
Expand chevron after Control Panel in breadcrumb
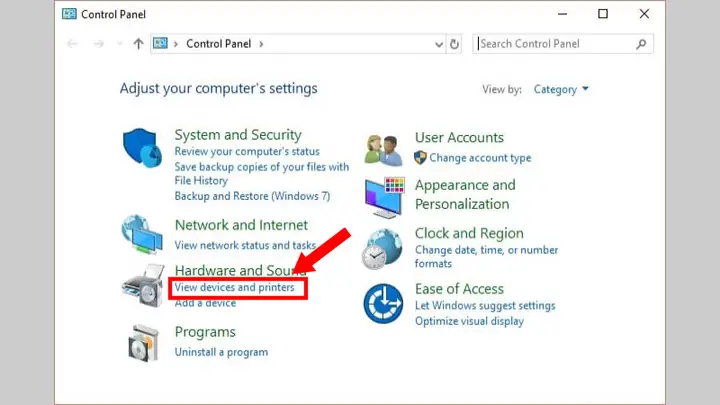click(261, 44)
